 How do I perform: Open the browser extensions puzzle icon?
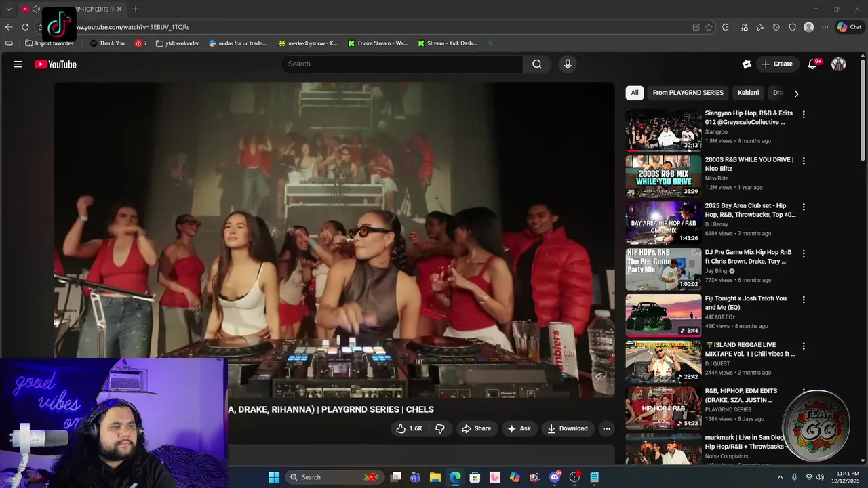pos(726,27)
